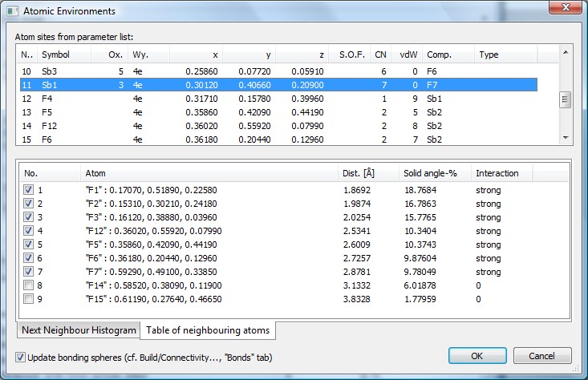Check neighbour 9 F15 checkbox
Image resolution: width=588 pixels, height=380 pixels.
[x=28, y=299]
